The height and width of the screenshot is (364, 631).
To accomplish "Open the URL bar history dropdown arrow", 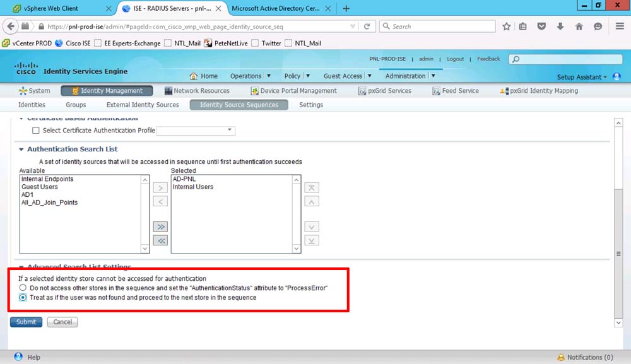I will tap(353, 26).
